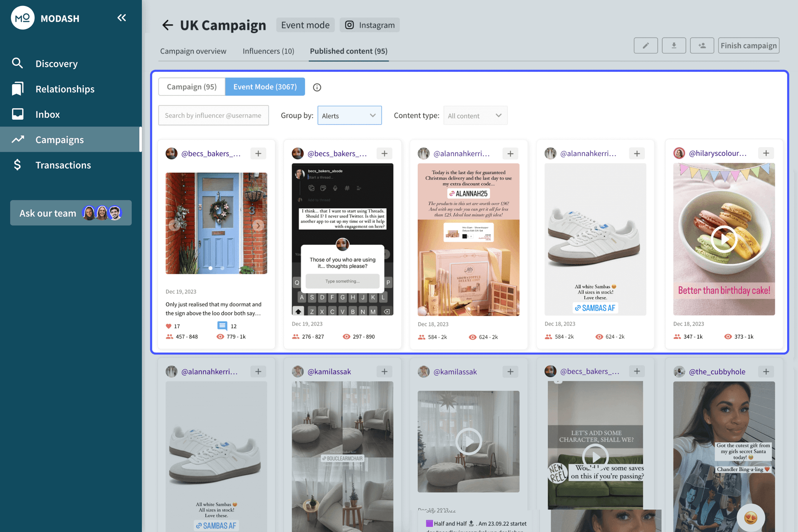Screen dimensions: 798x532
Task: Click the blue door post image
Action: coord(216,223)
